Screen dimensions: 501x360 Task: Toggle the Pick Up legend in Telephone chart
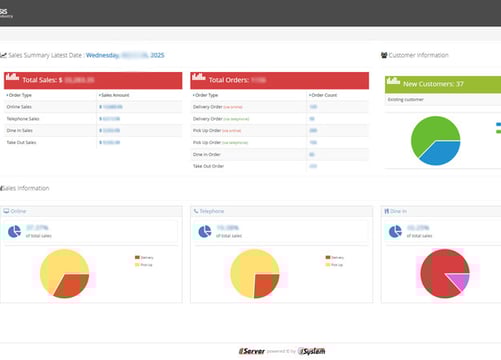[x=334, y=265]
